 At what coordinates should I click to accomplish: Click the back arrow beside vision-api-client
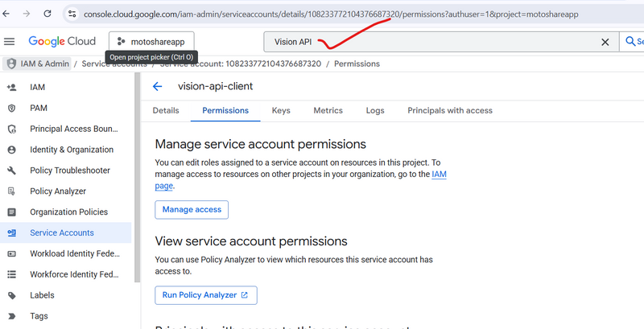point(158,87)
